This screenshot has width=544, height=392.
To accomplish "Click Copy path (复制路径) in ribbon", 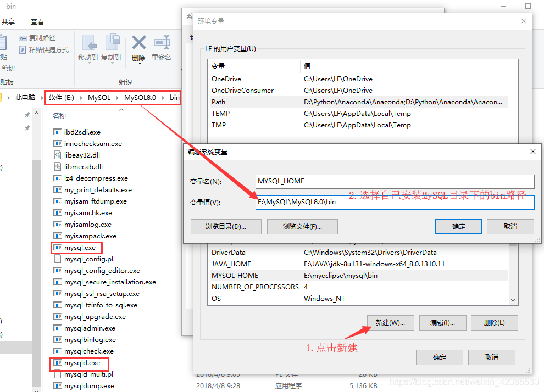I will (37, 37).
